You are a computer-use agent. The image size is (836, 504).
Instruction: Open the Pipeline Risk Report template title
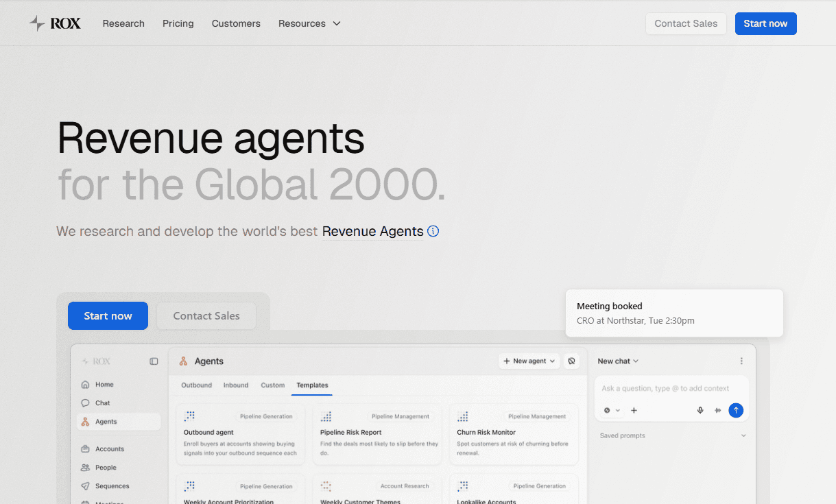point(350,433)
